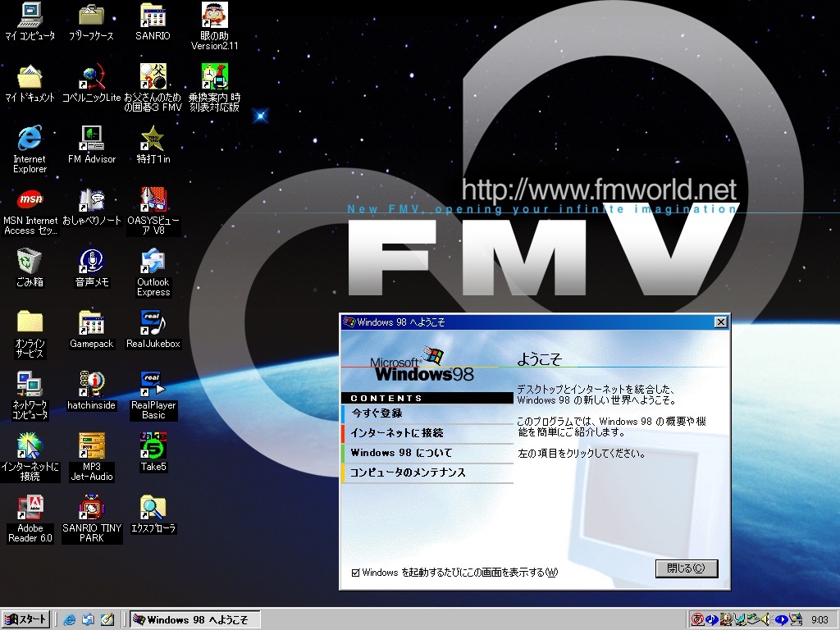
Task: Launch コペルニックLite shortcut
Action: pyautogui.click(x=92, y=83)
